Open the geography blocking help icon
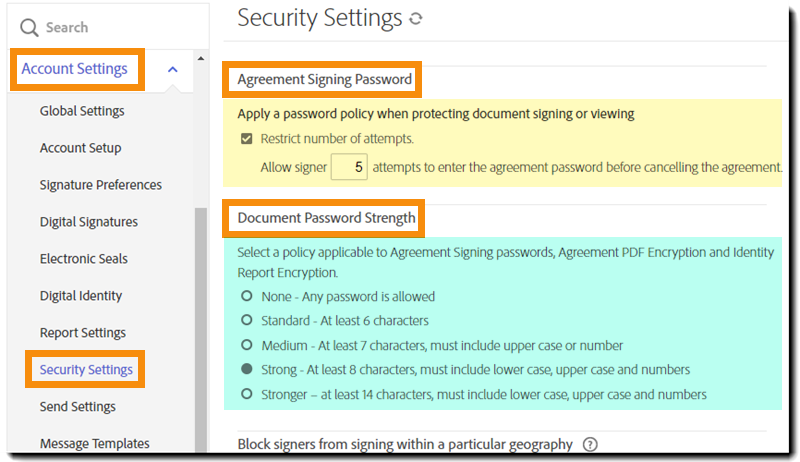800x462 pixels. point(590,444)
